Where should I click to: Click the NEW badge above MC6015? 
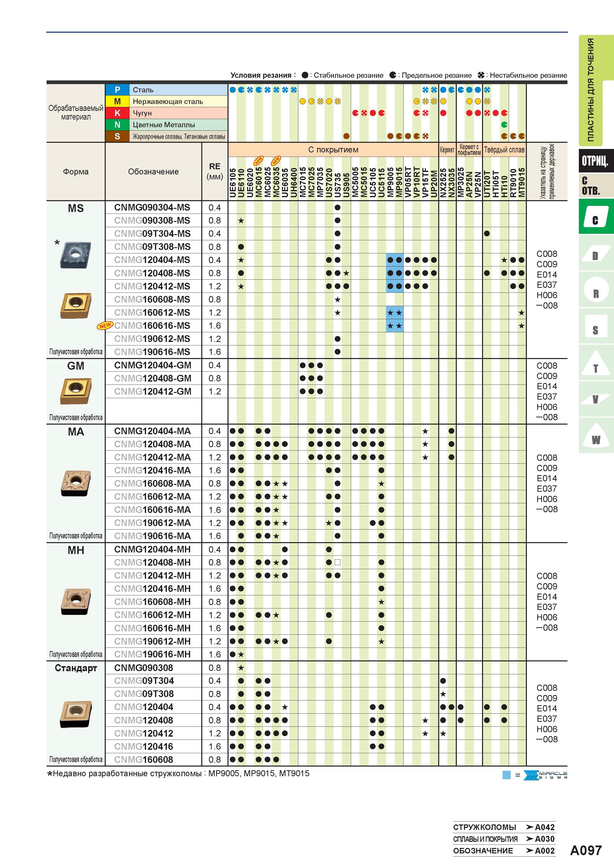click(x=258, y=160)
